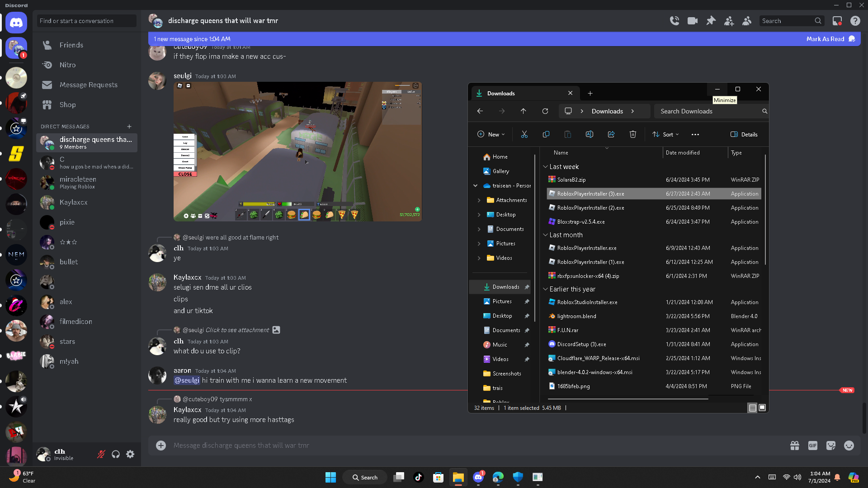Image resolution: width=868 pixels, height=488 pixels.
Task: Create a new DM with plus icon
Action: point(129,127)
